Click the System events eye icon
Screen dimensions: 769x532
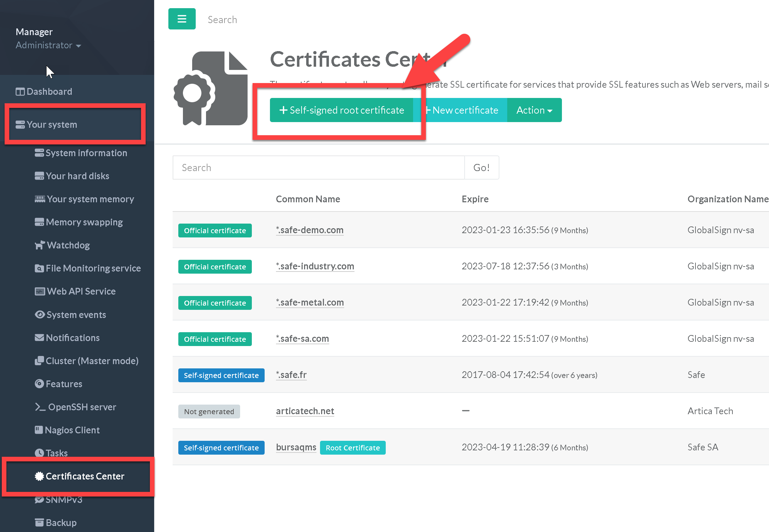39,314
